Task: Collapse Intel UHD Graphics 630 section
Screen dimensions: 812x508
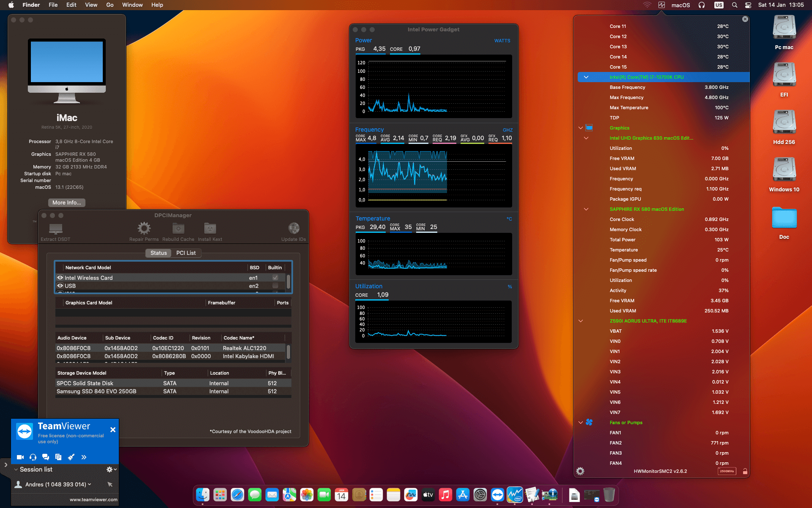Action: (x=586, y=138)
